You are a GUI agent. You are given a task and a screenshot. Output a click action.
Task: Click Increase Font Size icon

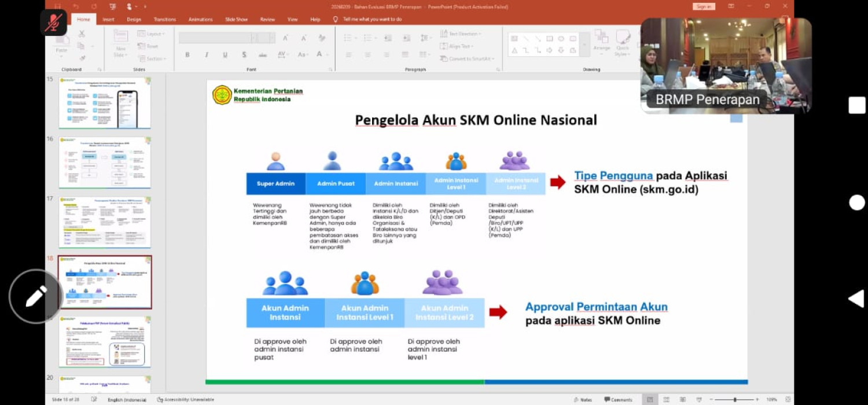(x=285, y=38)
